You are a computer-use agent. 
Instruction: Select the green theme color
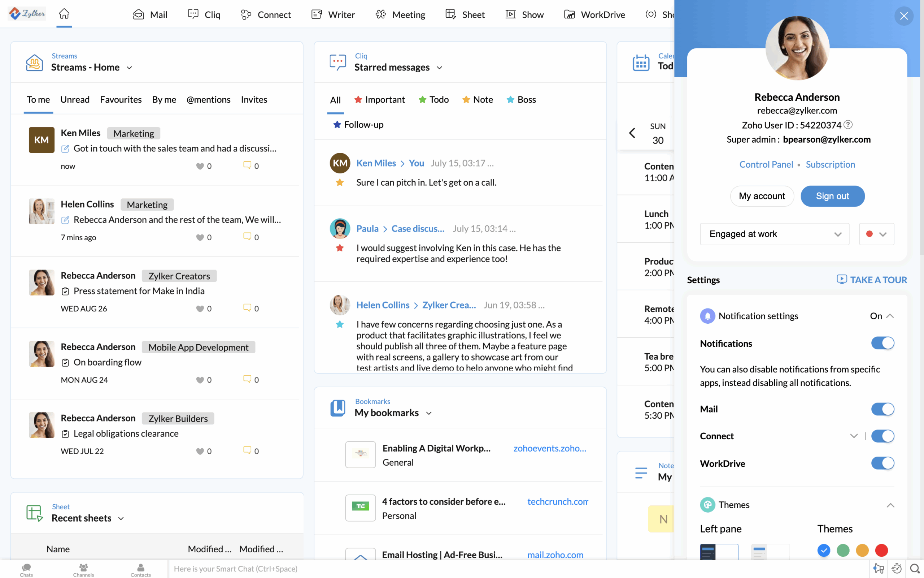(843, 551)
